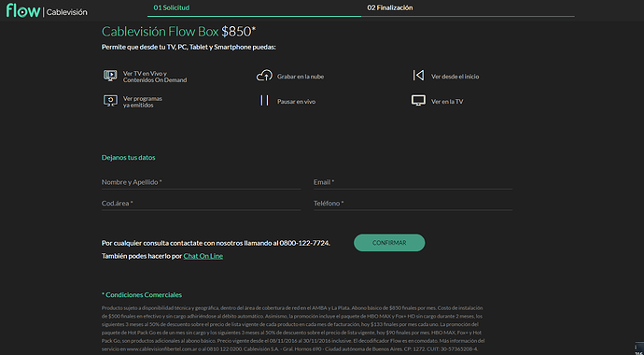Click 'Ver TV en Vivo y Contenidos On Demand'
The width and height of the screenshot is (644, 355).
(155, 77)
